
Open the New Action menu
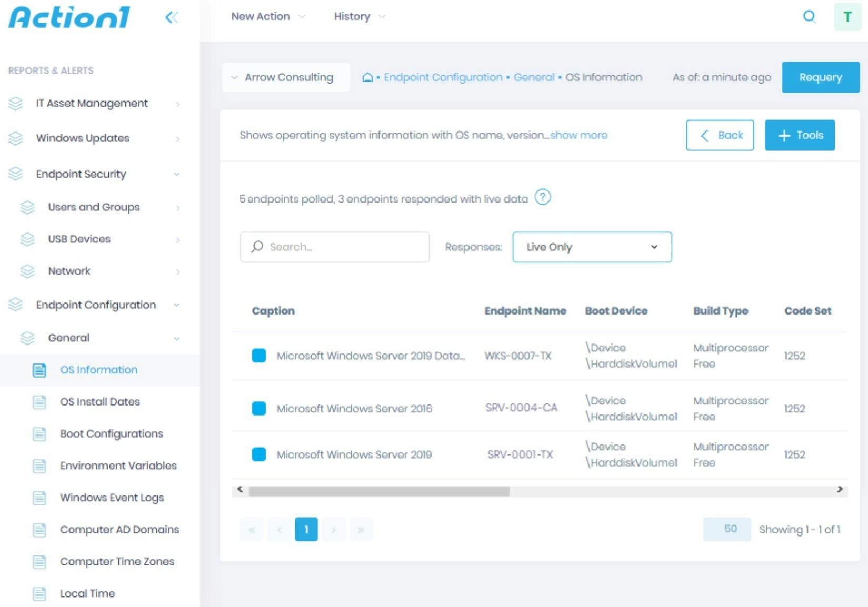(268, 16)
